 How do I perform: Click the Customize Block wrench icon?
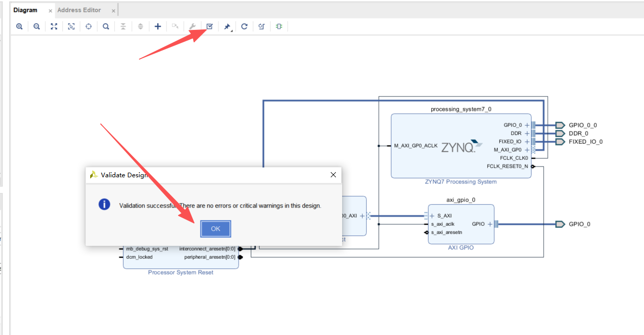point(192,26)
